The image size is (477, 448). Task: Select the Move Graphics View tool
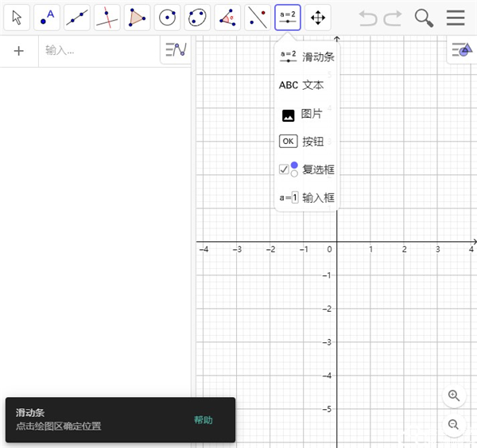(317, 18)
